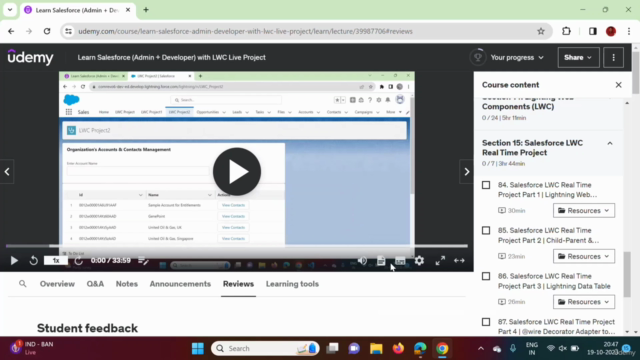The width and height of the screenshot is (640, 360).
Task: Switch to the Announcements tab
Action: pyautogui.click(x=180, y=284)
